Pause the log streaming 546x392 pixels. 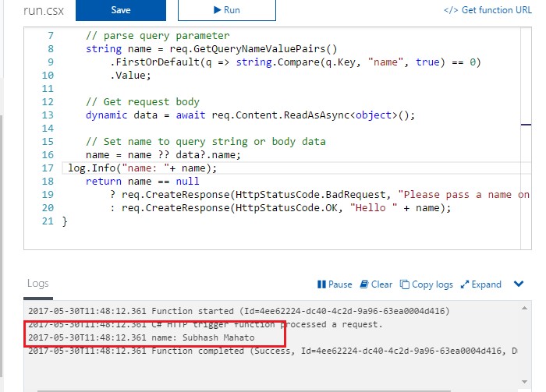(335, 284)
